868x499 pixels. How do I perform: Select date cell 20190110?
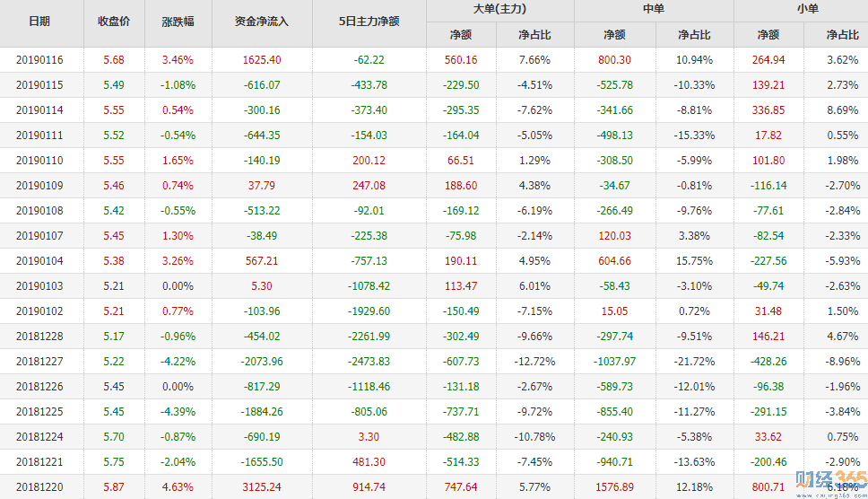(x=39, y=161)
